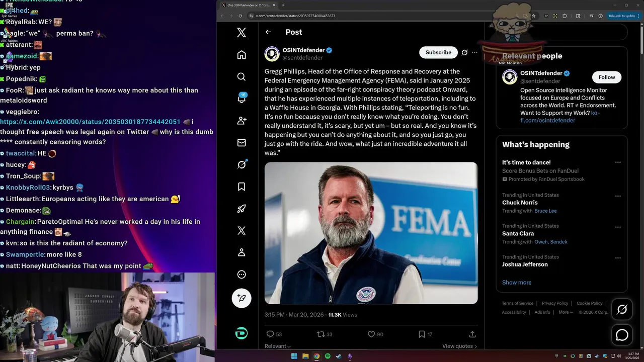Open Privacy Policy footer link

[x=555, y=303]
